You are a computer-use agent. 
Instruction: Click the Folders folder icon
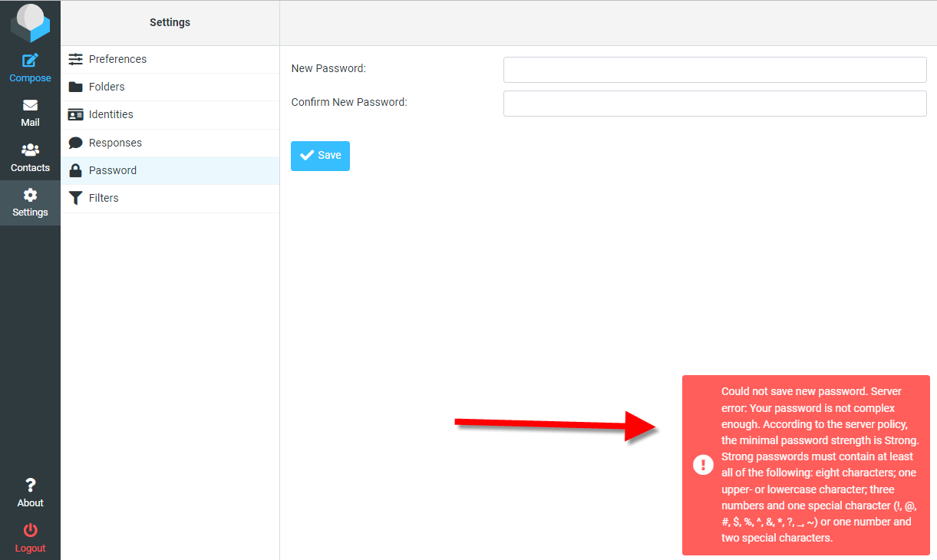pos(75,87)
